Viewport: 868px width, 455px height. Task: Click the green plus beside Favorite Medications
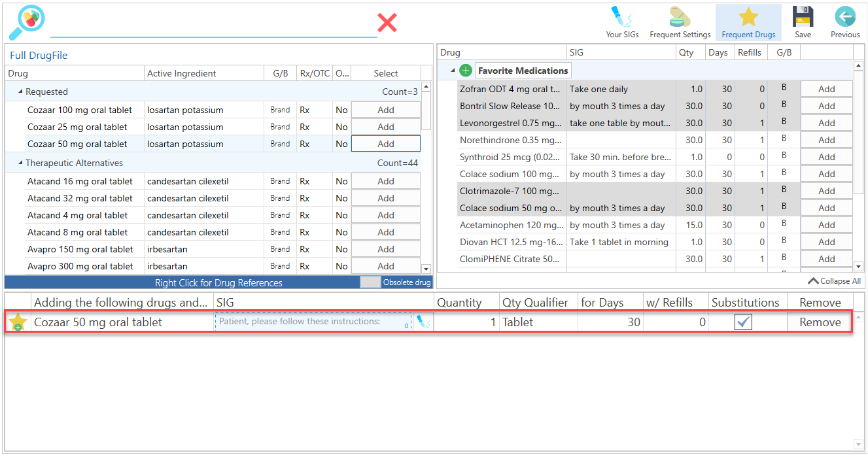point(466,71)
